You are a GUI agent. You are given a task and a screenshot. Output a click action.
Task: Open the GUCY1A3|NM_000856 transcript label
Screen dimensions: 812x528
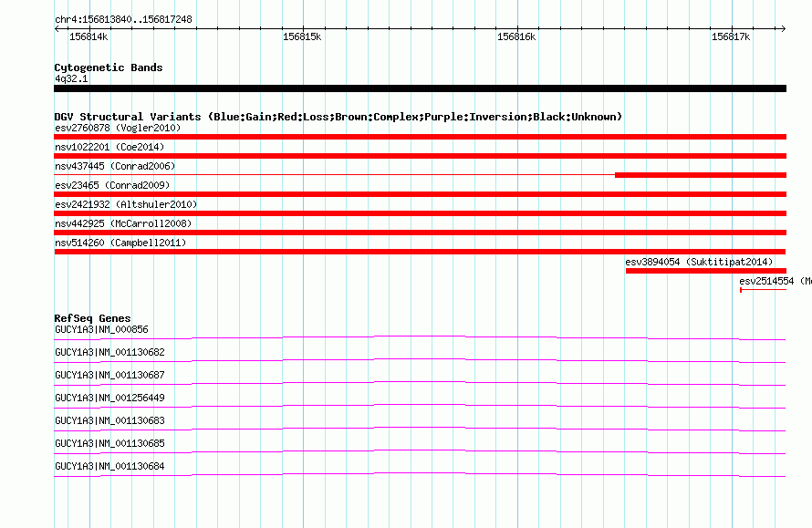(x=101, y=330)
